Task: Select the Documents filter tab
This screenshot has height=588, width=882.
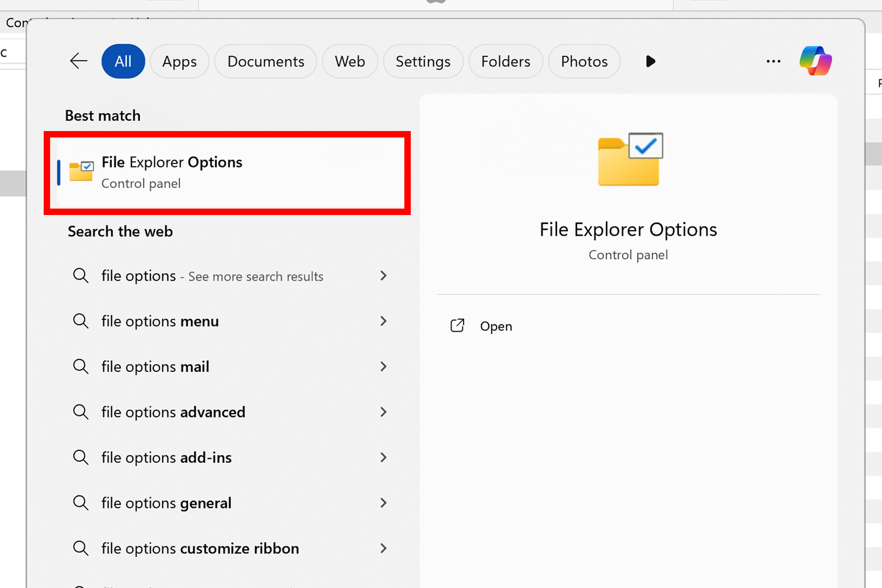Action: point(266,61)
